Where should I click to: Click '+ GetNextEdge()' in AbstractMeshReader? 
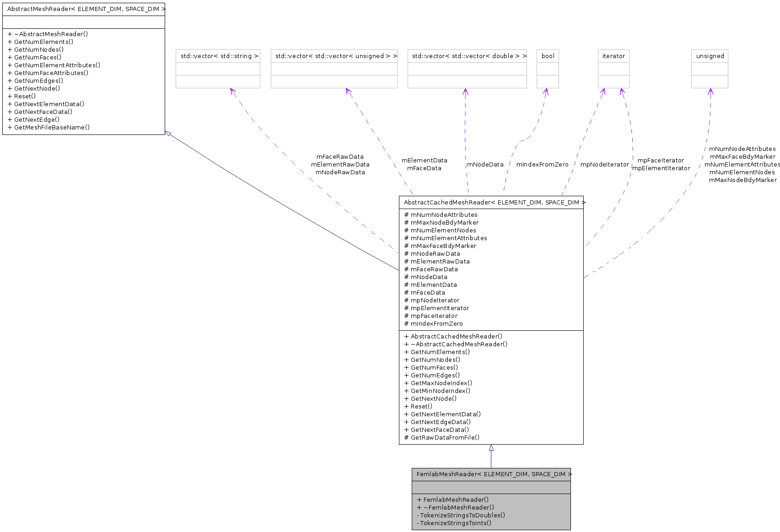click(x=34, y=119)
